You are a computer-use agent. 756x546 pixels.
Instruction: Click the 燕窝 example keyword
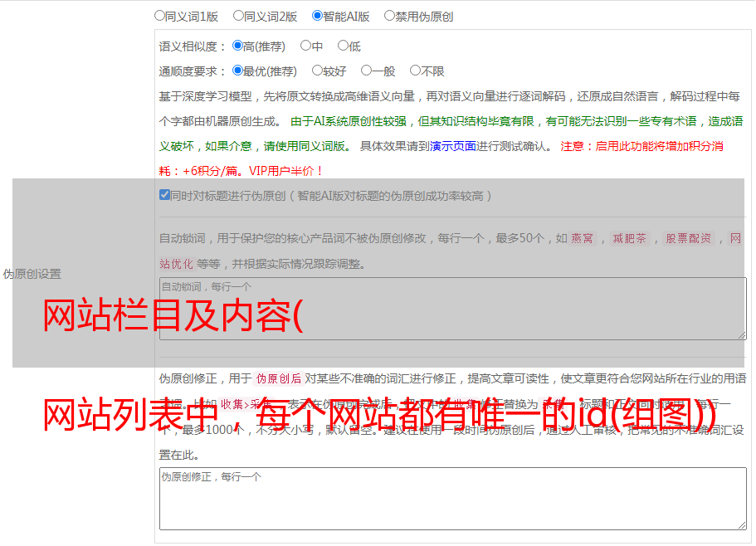[x=583, y=238]
